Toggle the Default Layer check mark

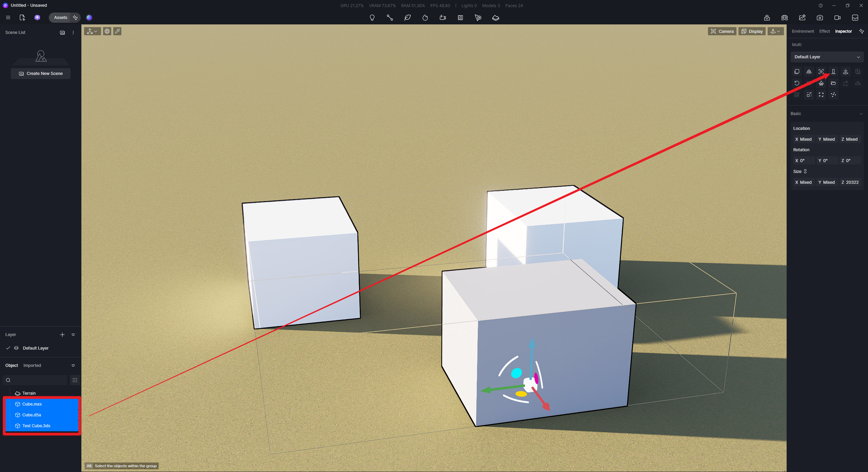click(8, 348)
